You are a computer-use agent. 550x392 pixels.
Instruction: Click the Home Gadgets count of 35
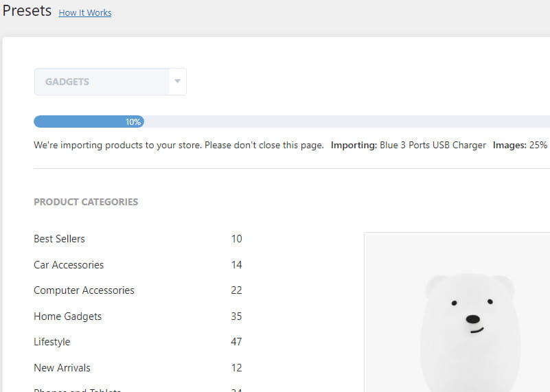(x=236, y=316)
